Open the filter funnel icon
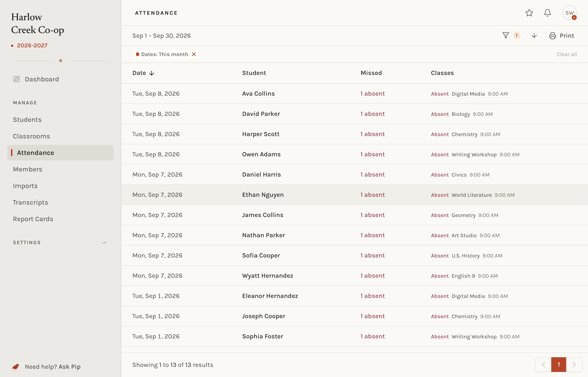The width and height of the screenshot is (588, 377). [x=506, y=35]
